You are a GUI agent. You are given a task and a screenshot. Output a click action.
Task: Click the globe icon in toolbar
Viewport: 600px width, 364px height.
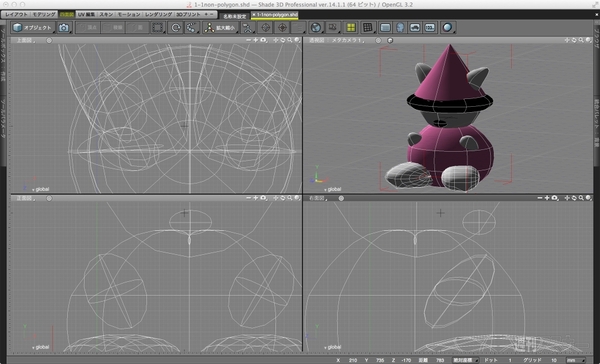[316, 28]
